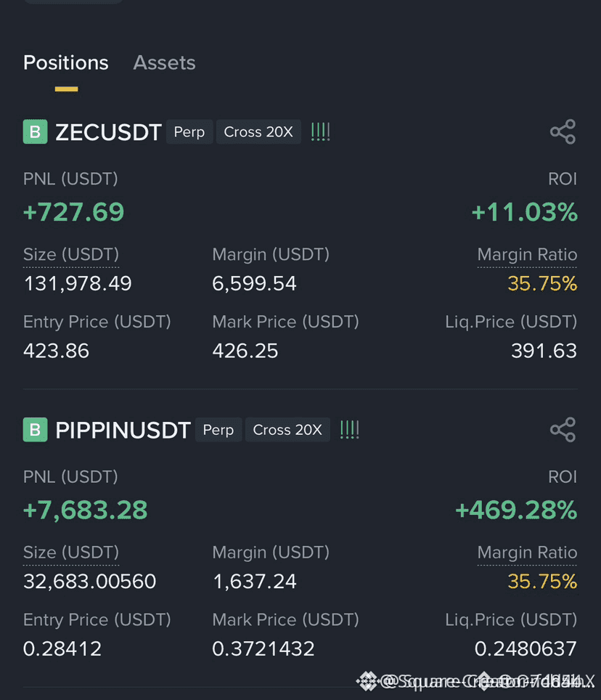Open the PIPPINUSDT contract title
This screenshot has height=700, width=601.
pos(123,430)
